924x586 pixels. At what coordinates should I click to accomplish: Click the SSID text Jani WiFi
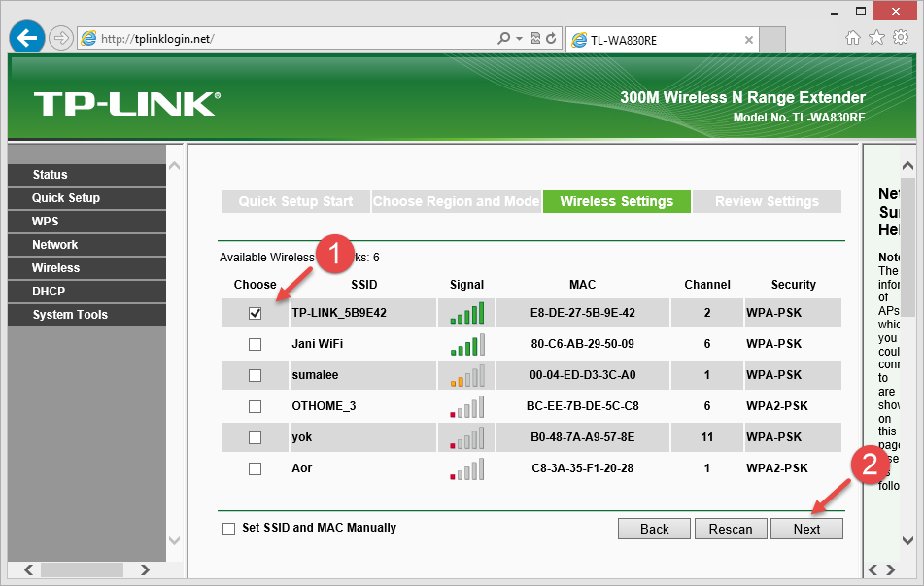click(317, 344)
